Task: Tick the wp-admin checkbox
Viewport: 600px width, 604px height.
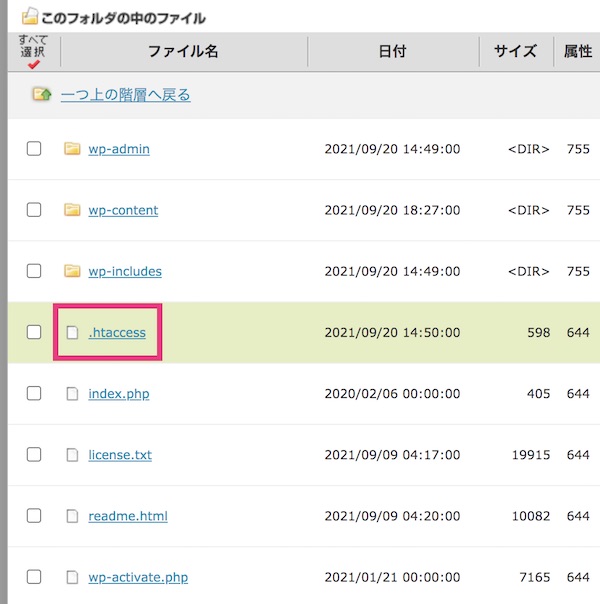Action: pos(34,149)
